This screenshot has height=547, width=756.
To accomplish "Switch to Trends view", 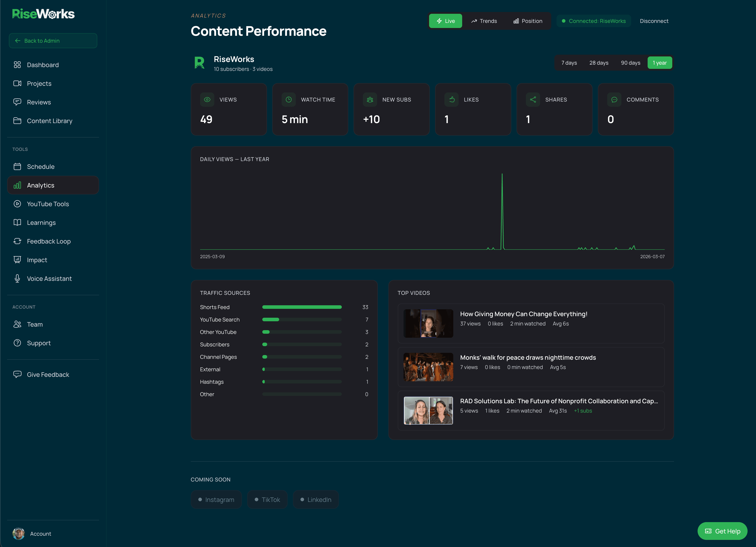I will click(x=484, y=21).
